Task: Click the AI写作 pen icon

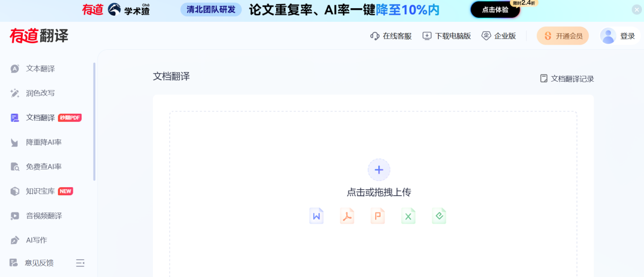Action: point(15,240)
